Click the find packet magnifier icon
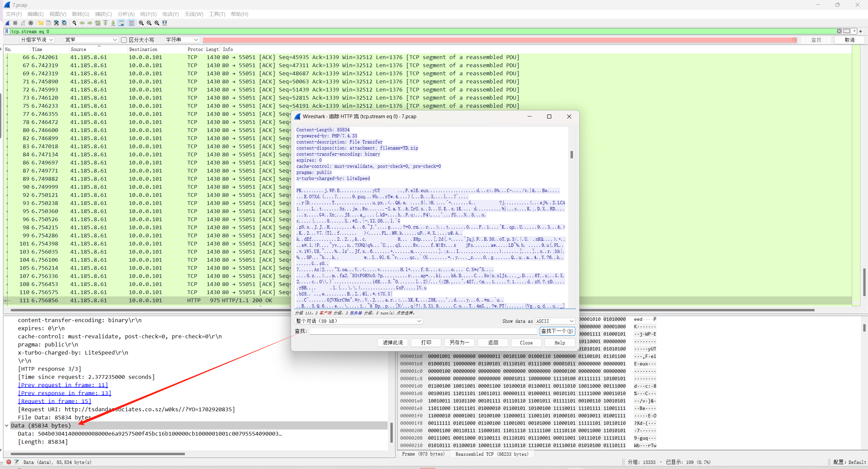 (x=74, y=23)
